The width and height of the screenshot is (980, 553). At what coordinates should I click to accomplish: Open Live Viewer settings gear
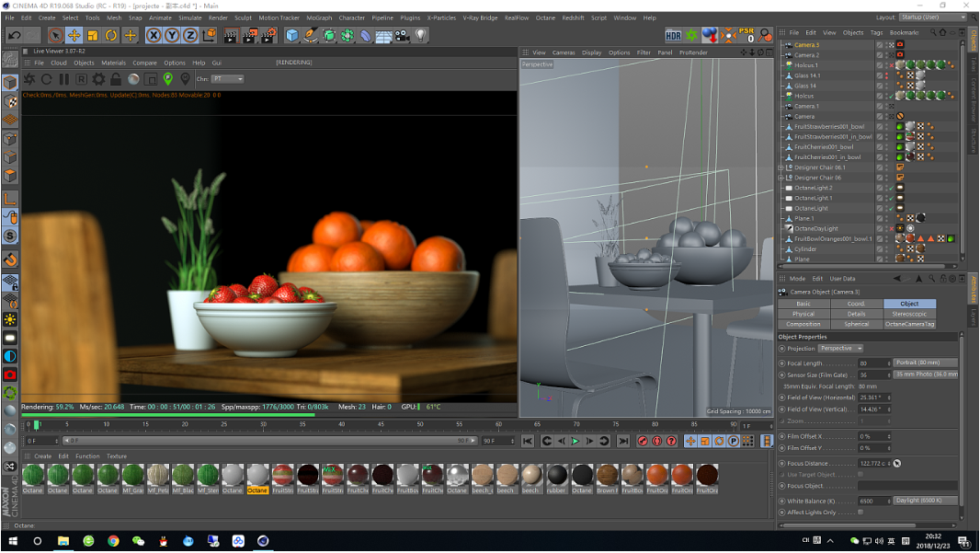(98, 79)
